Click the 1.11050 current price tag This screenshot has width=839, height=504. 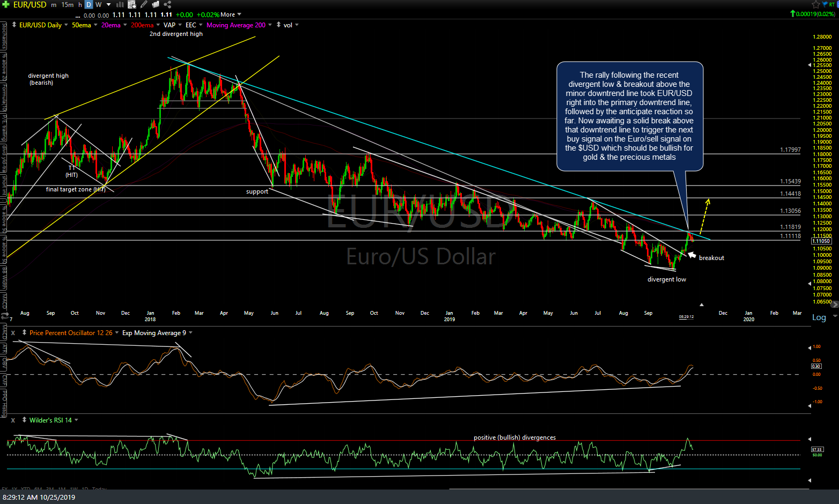(x=822, y=241)
